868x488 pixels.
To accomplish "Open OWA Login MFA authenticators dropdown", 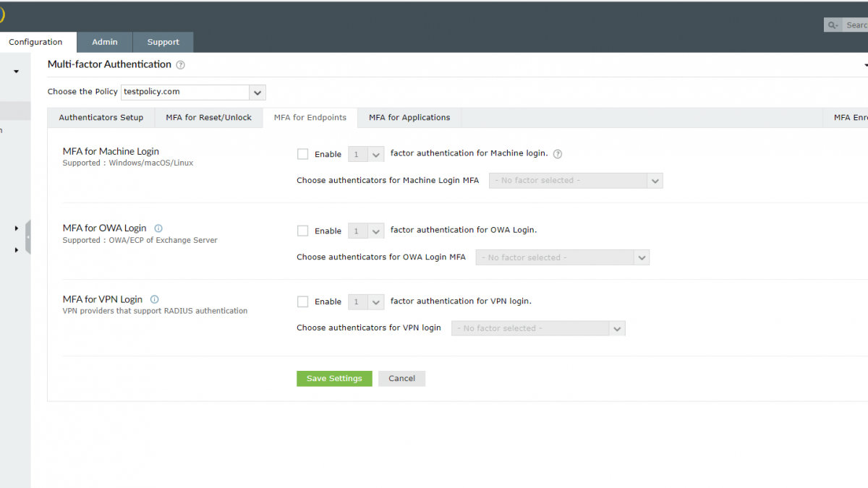I will coord(562,257).
